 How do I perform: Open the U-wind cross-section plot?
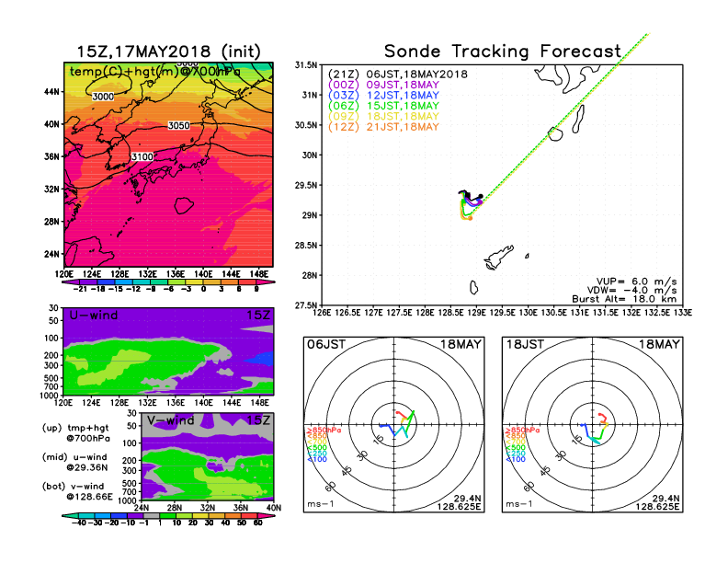168,351
